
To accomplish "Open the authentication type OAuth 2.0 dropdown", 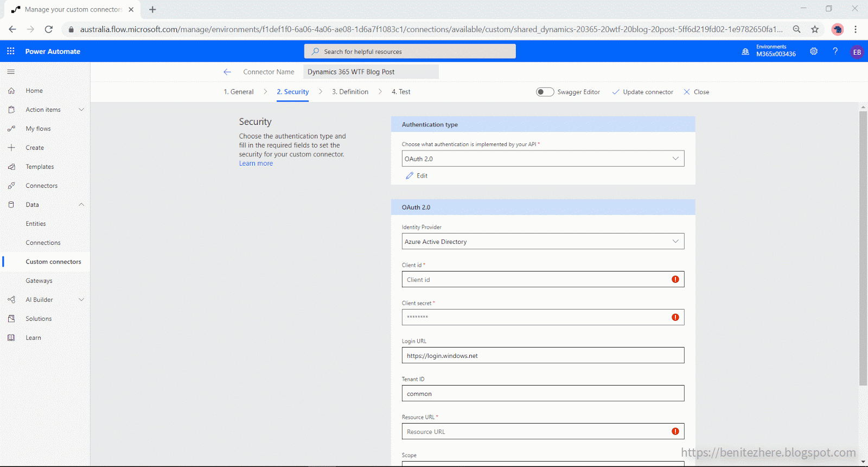I will point(543,159).
